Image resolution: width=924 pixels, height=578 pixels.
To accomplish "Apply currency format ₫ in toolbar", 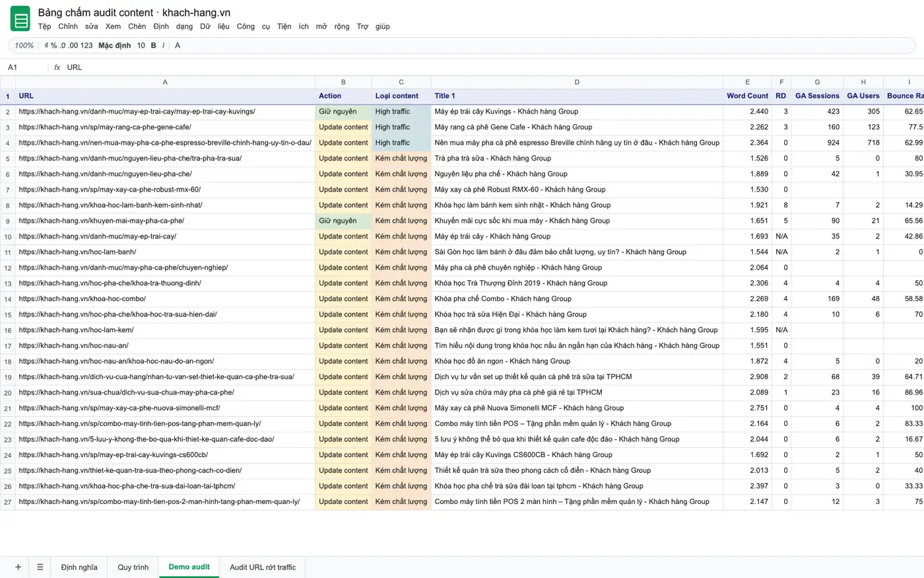I will tap(46, 46).
